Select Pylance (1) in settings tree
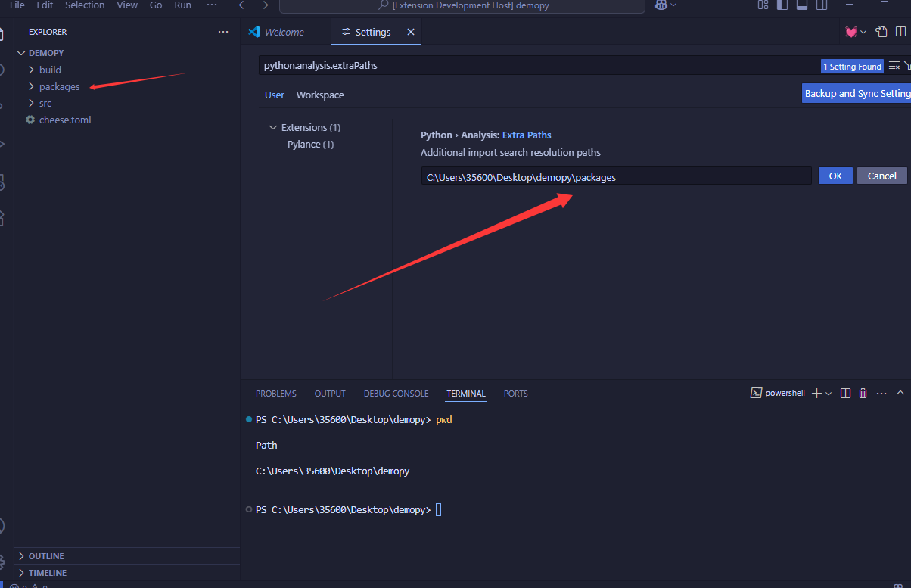Viewport: 911px width, 588px height. (310, 144)
